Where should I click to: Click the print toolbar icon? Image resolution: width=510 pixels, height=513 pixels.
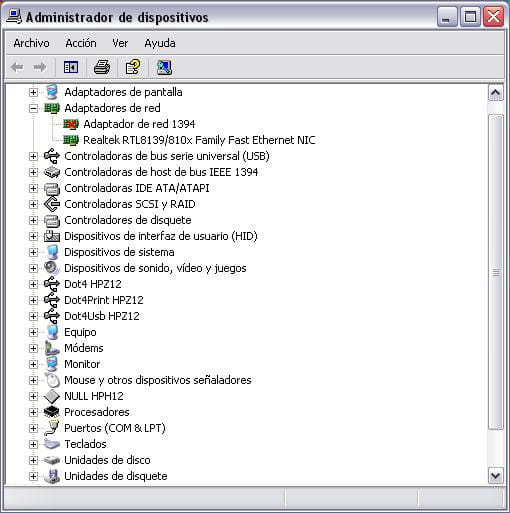tap(102, 67)
